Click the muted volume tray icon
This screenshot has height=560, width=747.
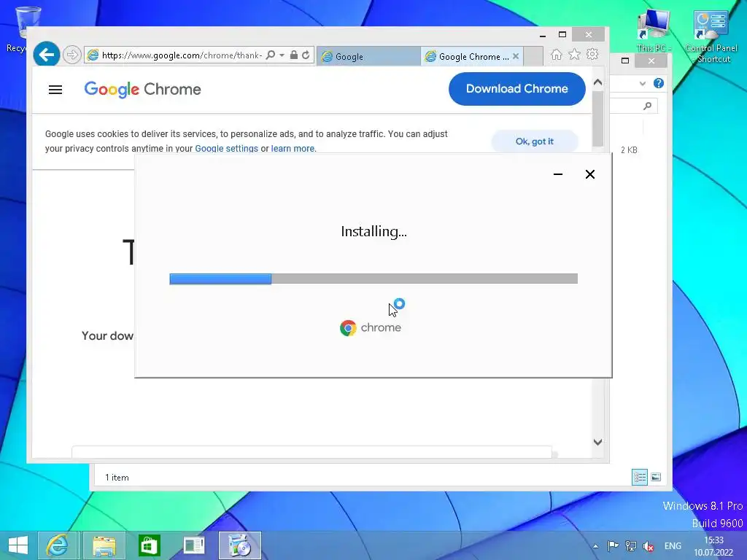tap(649, 546)
